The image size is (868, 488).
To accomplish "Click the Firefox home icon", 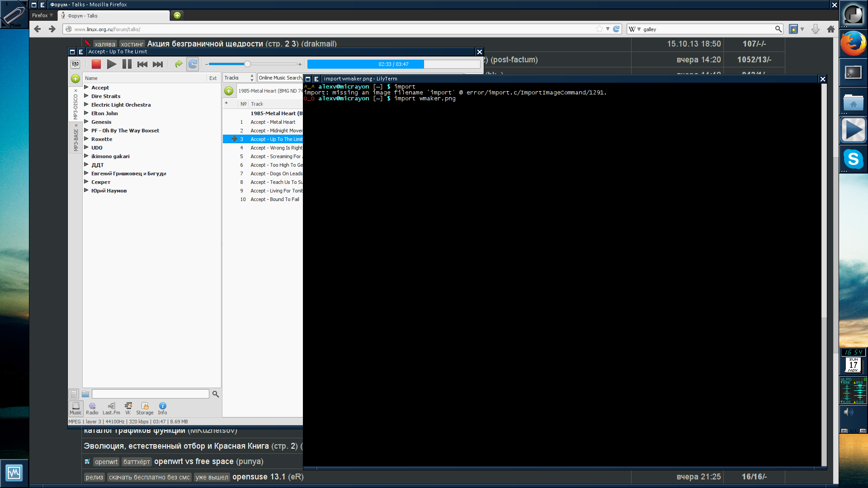I will pos(831,29).
